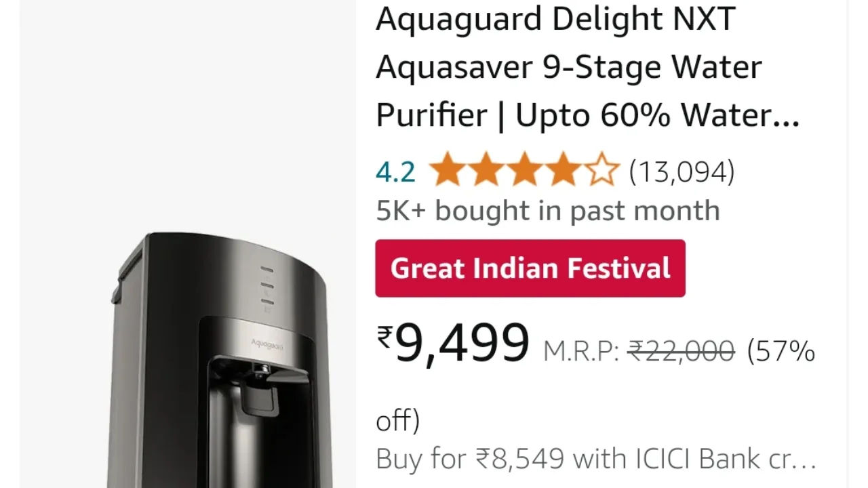Click the 4.2 rating number
The image size is (868, 488).
pos(395,172)
